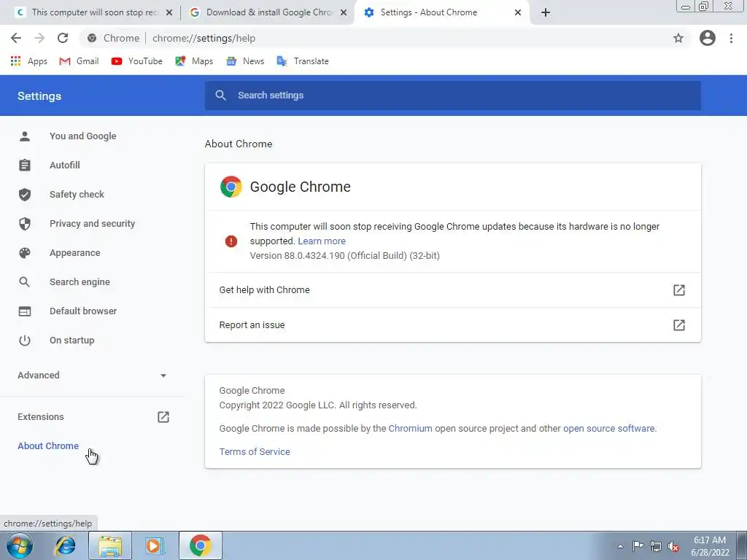This screenshot has width=747, height=560.
Task: Click the Copyright 2022 Google LLC text
Action: pos(318,405)
